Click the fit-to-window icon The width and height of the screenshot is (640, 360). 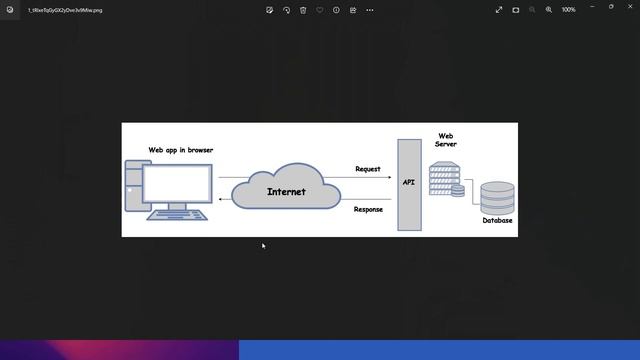click(x=516, y=10)
